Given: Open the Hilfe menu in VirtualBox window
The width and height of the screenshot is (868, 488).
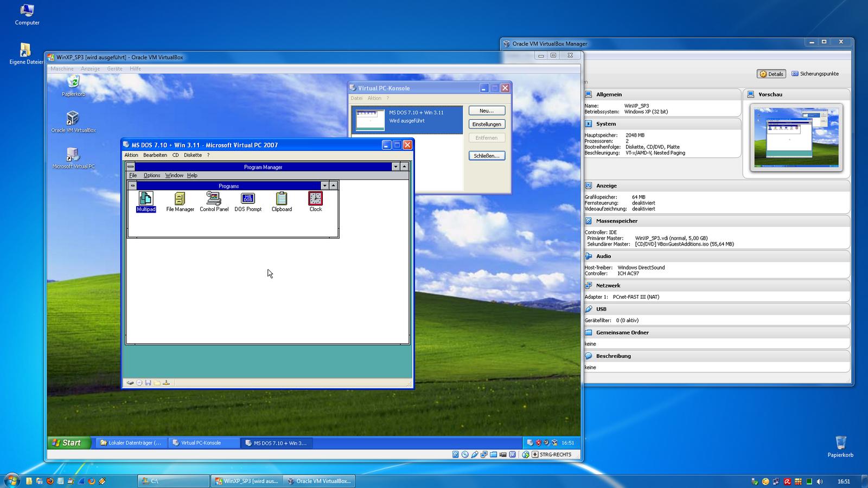Looking at the screenshot, I should pyautogui.click(x=135, y=69).
